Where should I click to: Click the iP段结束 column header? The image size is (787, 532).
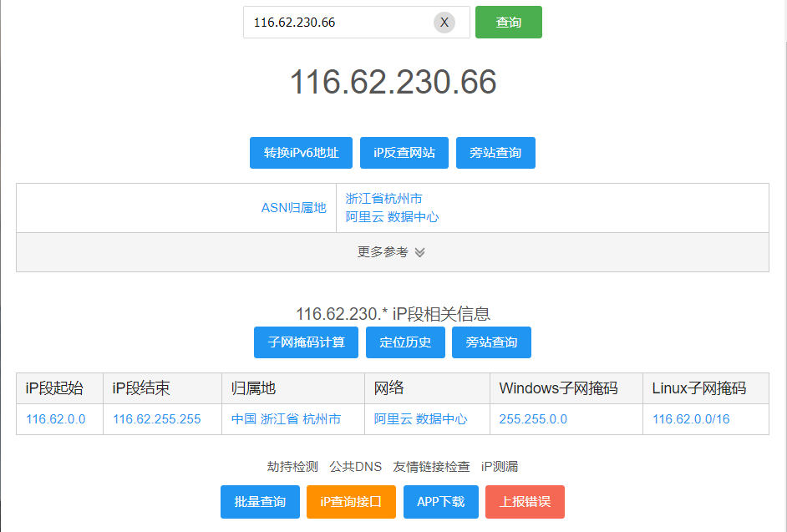pyautogui.click(x=163, y=388)
